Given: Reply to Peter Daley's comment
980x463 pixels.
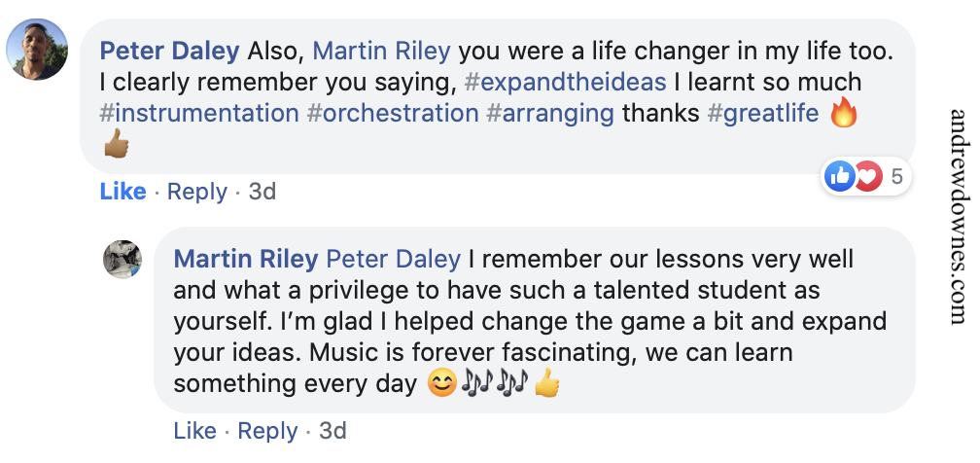Looking at the screenshot, I should click(x=196, y=192).
